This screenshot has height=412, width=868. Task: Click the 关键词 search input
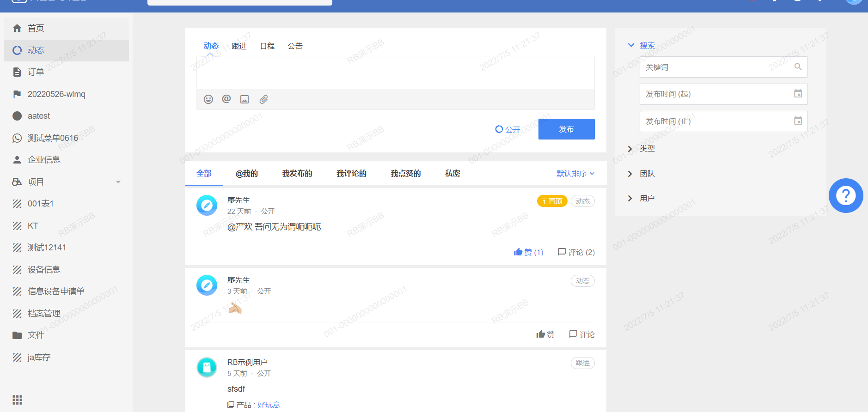click(x=723, y=67)
